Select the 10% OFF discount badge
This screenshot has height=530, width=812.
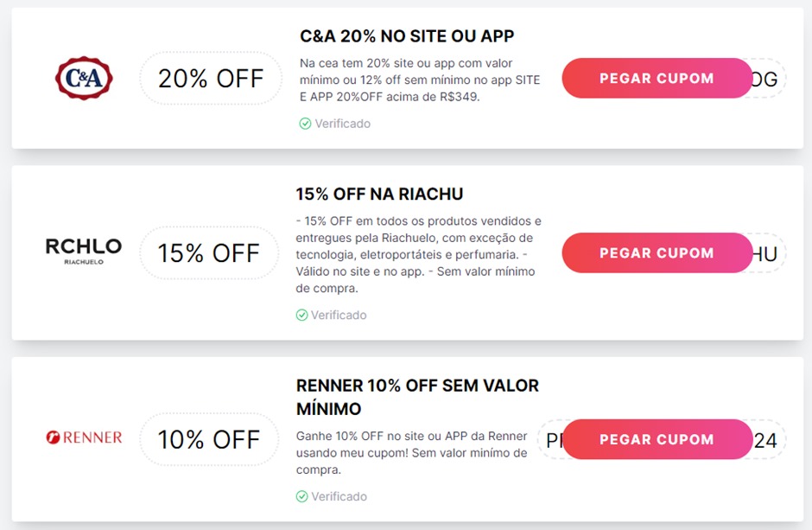point(209,439)
